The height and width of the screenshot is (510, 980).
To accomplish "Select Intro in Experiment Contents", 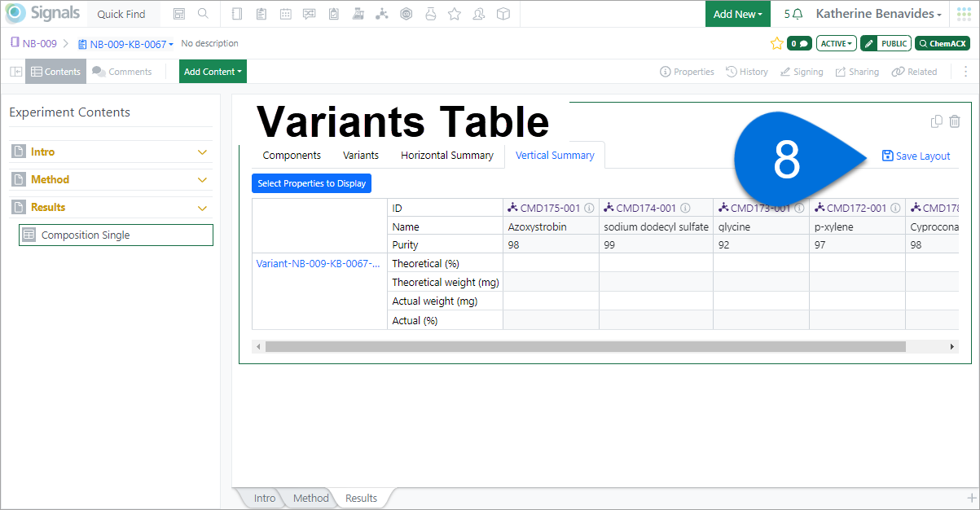I will (x=42, y=152).
